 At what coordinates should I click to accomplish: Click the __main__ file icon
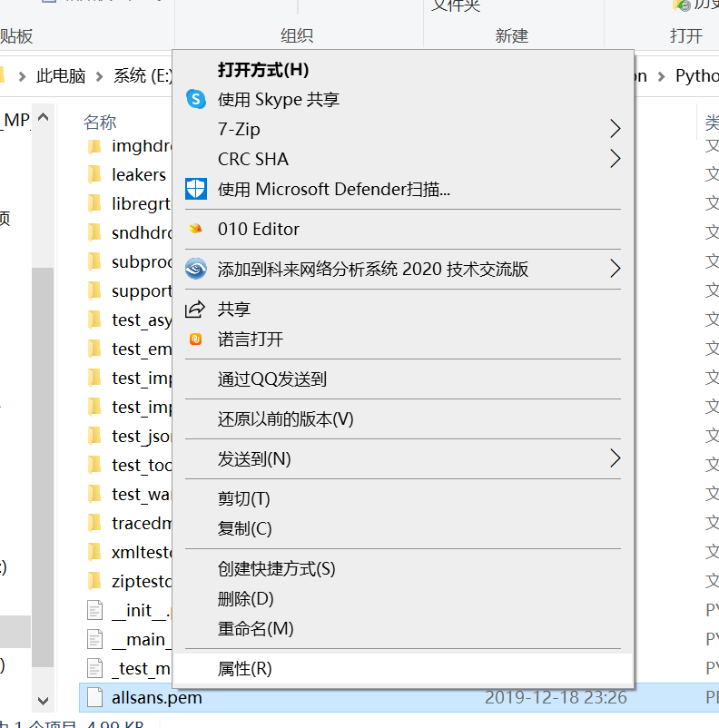tap(94, 639)
